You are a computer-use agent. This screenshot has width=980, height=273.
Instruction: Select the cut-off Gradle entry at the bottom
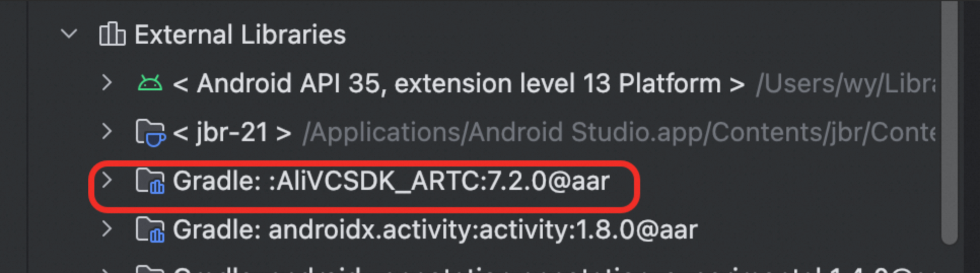553,269
